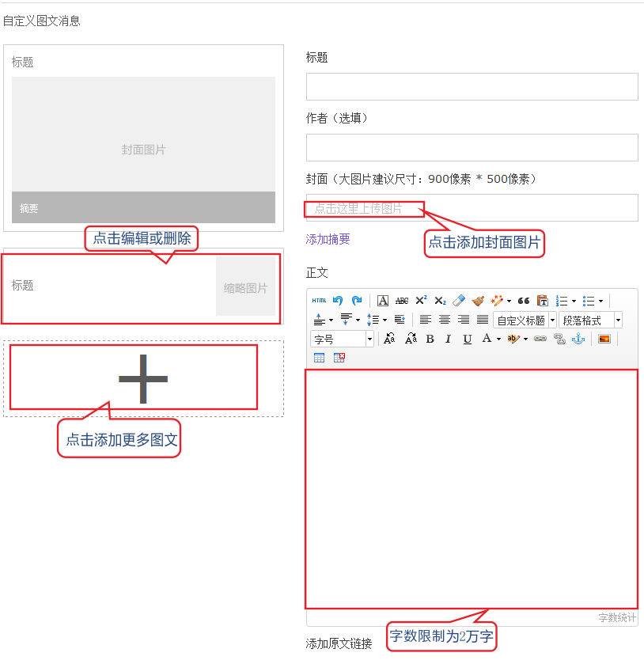The height and width of the screenshot is (664, 644).
Task: Click the paste as plain text icon
Action: pos(543,301)
